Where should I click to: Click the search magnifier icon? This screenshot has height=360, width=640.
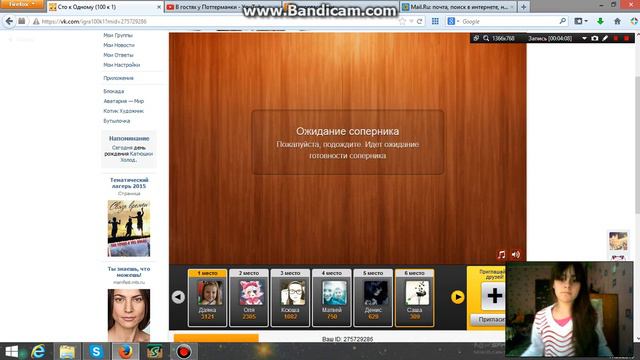562,21
